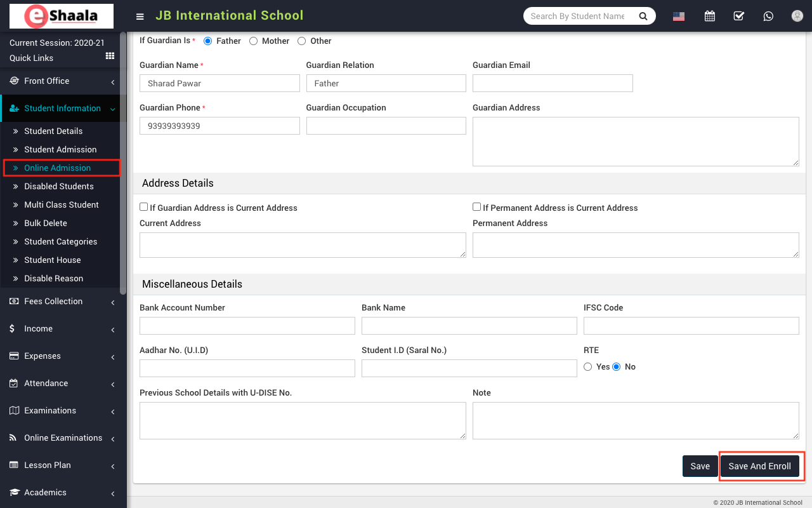
Task: Click the search magnifier icon
Action: (x=643, y=17)
